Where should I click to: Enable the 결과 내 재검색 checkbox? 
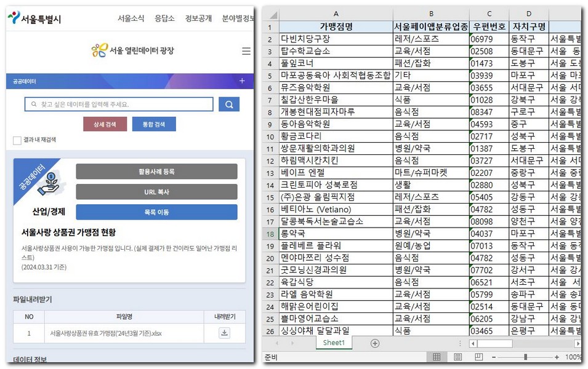point(17,140)
